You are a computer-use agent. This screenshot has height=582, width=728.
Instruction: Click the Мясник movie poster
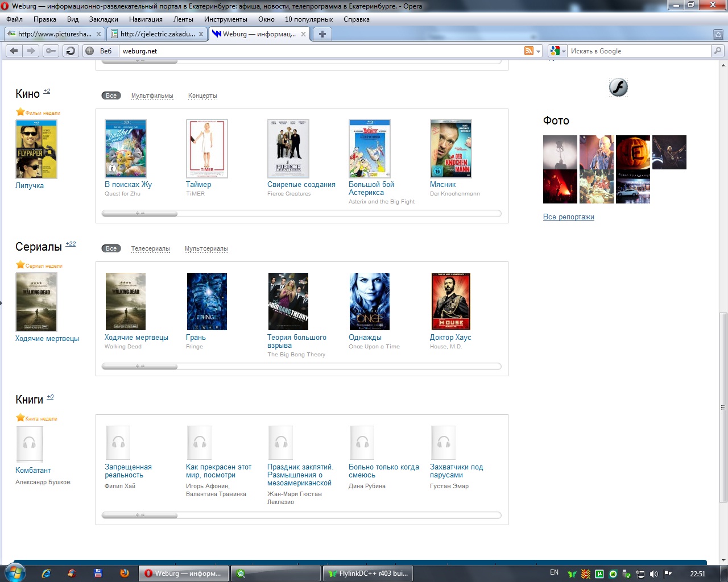451,148
